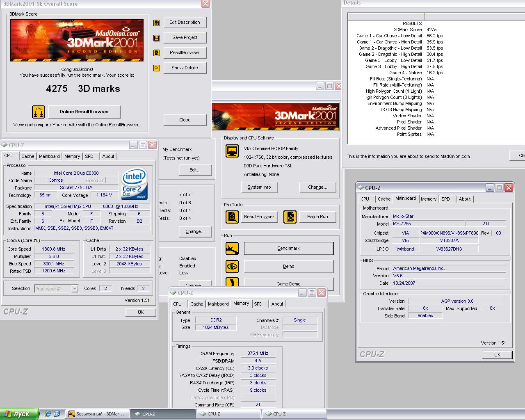Select the Cache tab in CPU window

pos(28,156)
